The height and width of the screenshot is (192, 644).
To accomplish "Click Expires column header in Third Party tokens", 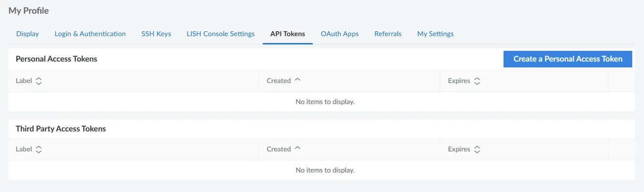I will click(x=459, y=149).
